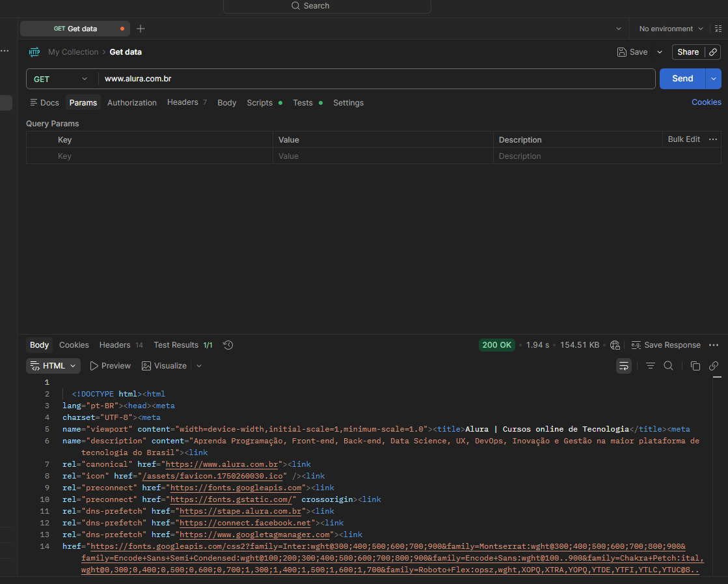Expand the No environment selector
The image size is (728, 584).
(671, 29)
